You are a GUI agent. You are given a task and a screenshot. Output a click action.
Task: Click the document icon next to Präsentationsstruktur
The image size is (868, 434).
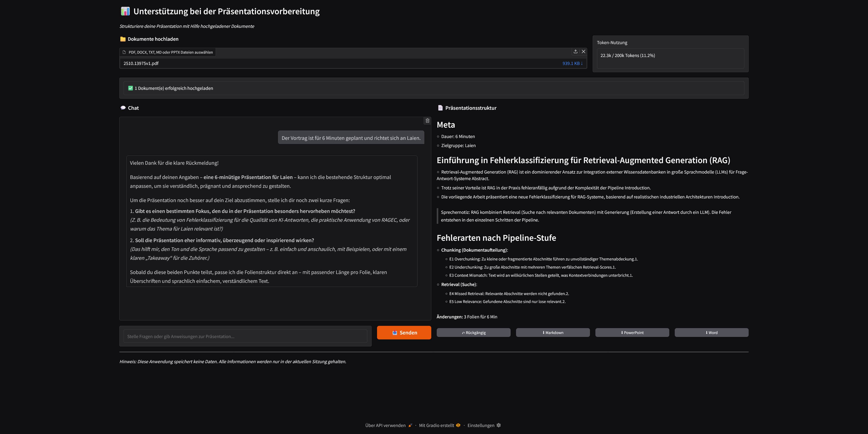pyautogui.click(x=440, y=107)
